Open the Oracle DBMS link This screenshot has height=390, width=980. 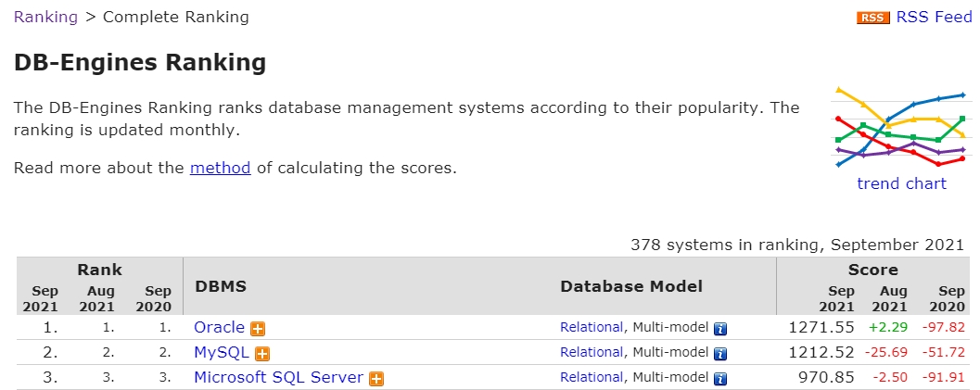[220, 327]
